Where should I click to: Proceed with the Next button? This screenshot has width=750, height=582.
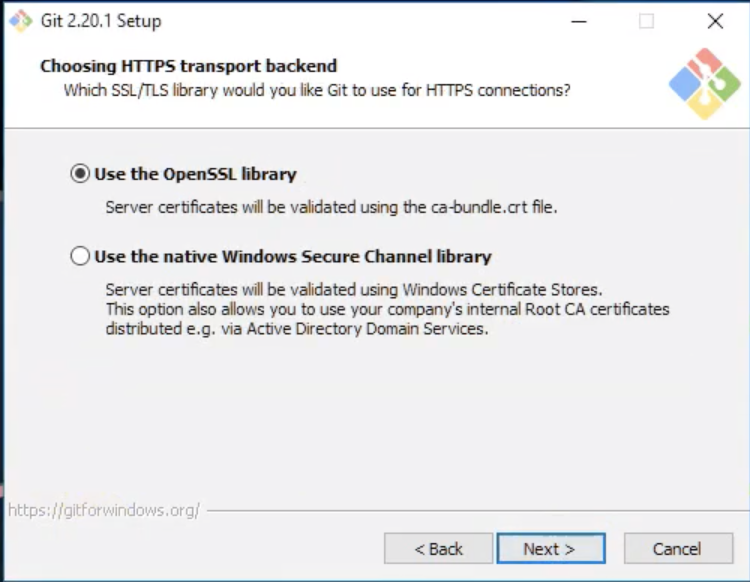pos(550,548)
